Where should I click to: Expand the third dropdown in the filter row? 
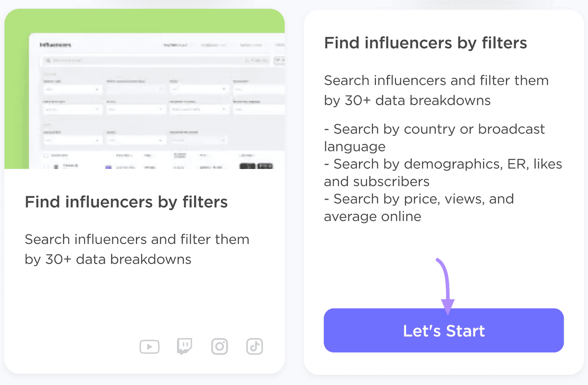pyautogui.click(x=199, y=89)
